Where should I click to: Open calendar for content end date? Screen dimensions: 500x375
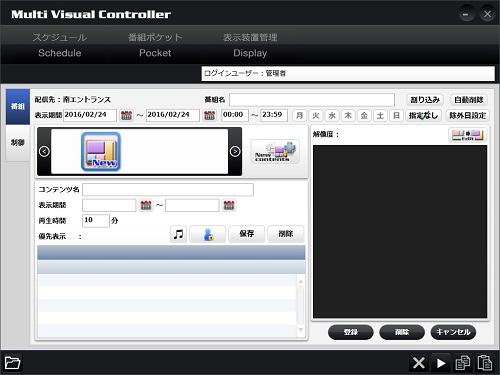[229, 205]
